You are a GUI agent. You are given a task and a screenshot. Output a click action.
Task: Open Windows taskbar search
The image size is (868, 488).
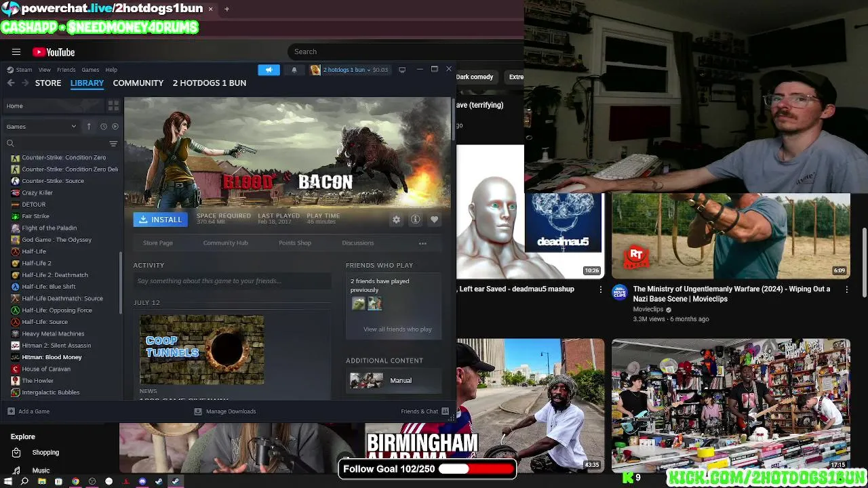coord(24,481)
